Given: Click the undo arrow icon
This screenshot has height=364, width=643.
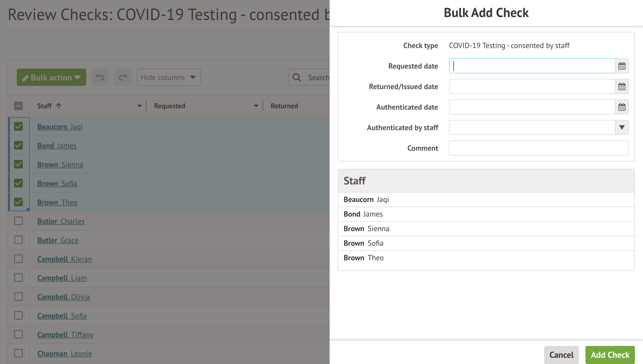Looking at the screenshot, I should 100,77.
